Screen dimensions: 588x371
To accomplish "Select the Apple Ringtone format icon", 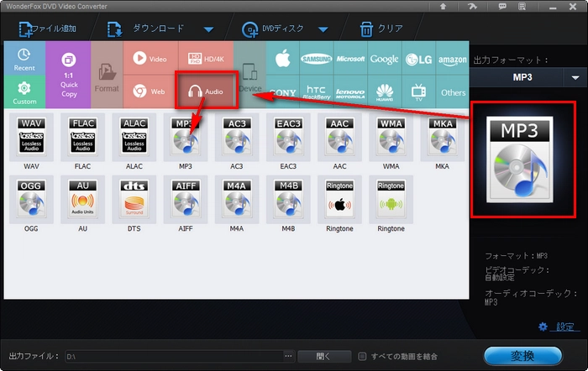I will 339,200.
